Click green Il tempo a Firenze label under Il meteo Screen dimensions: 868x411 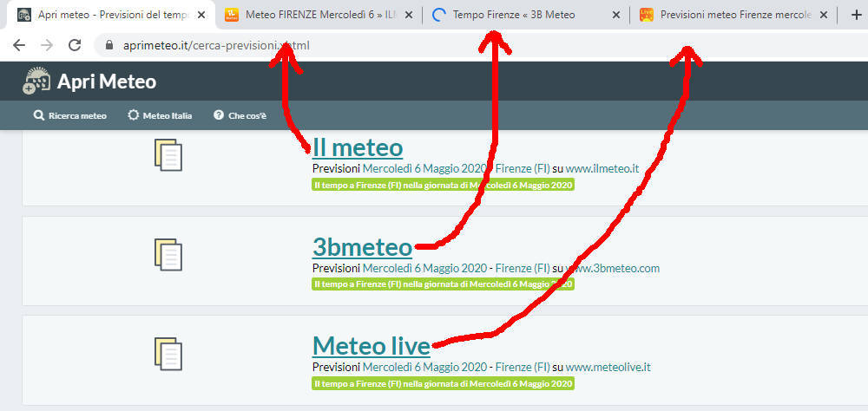[x=443, y=185]
